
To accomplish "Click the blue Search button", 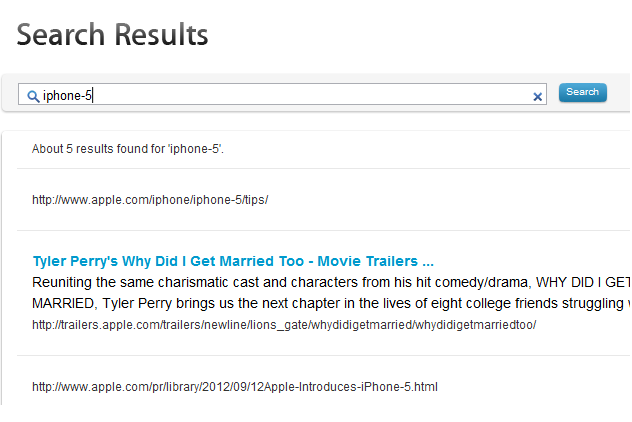I will pos(582,92).
